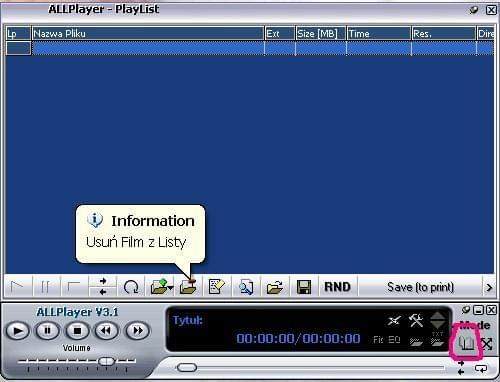Click the open film folder icon in the display
This screenshot has width=500, height=382.
tap(416, 342)
